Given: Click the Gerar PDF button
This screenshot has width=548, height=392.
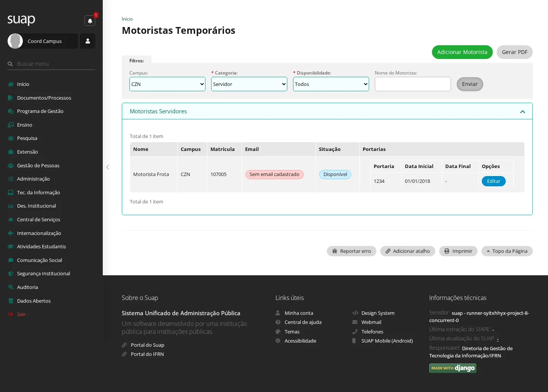Looking at the screenshot, I should [515, 52].
